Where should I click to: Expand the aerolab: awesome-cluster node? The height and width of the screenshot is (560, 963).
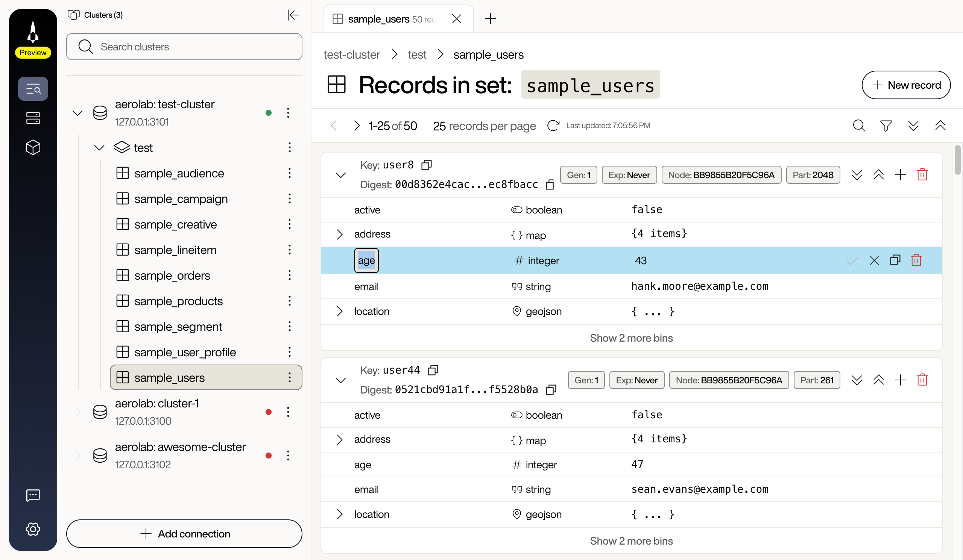78,456
